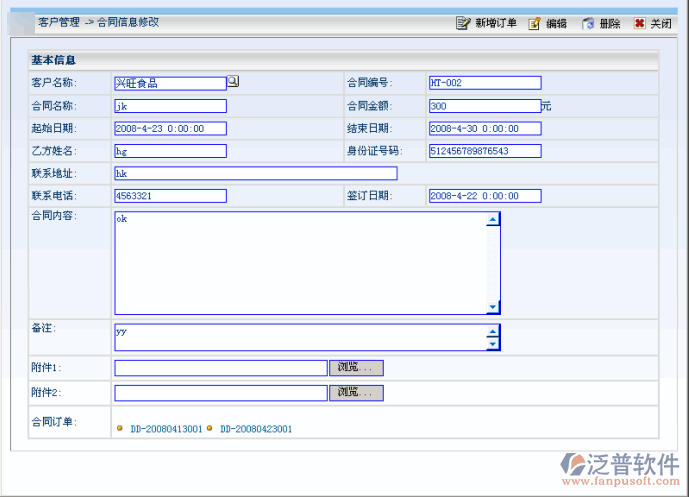This screenshot has width=690, height=497.
Task: Click 浏览 button for 附件1
Action: tap(356, 368)
